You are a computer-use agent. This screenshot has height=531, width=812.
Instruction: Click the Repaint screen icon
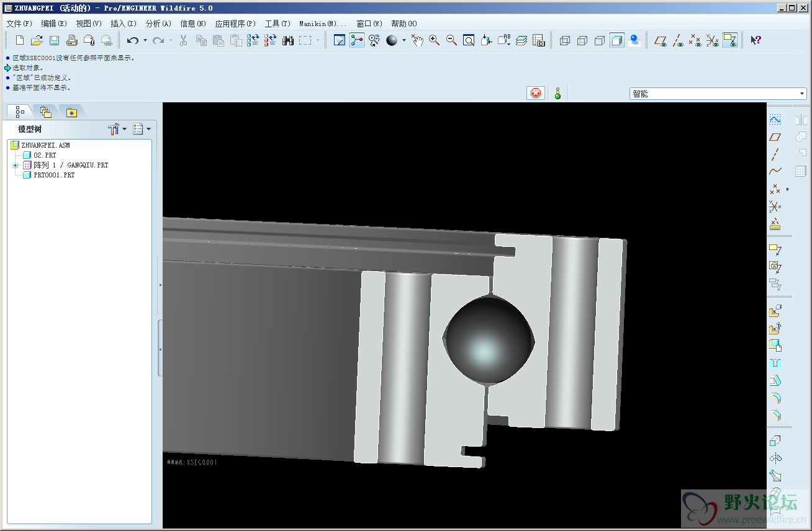tap(340, 40)
